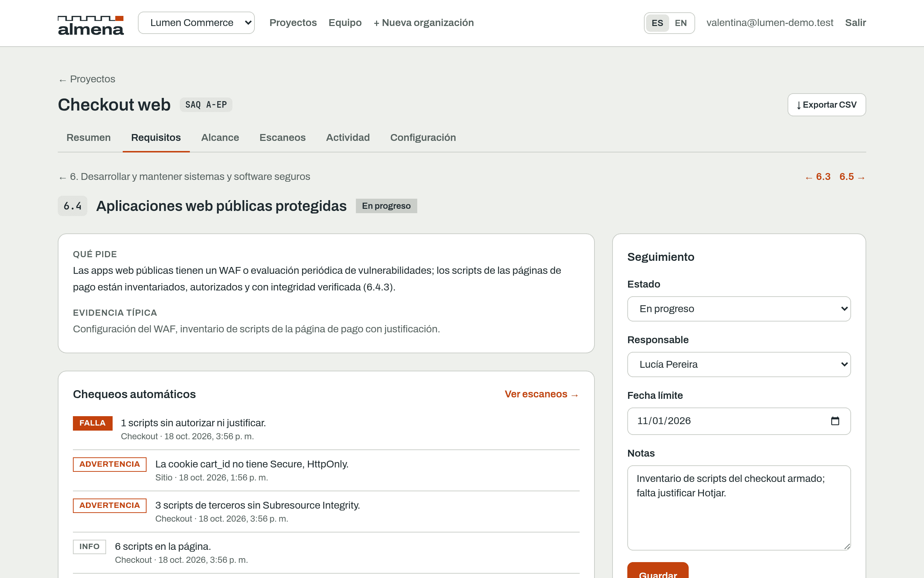Open the calendar picker icon in Fecha límite

835,421
